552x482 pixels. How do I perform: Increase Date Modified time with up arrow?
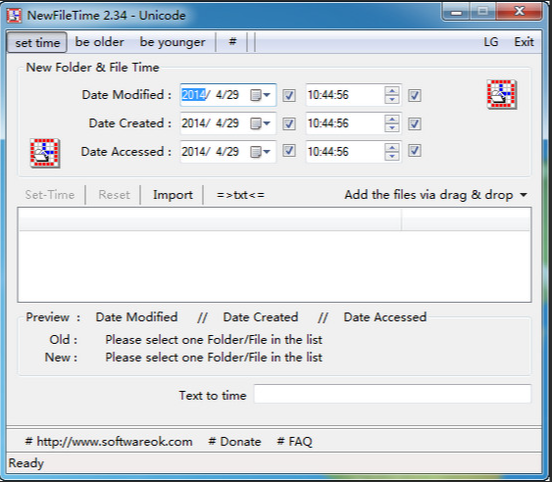(392, 90)
